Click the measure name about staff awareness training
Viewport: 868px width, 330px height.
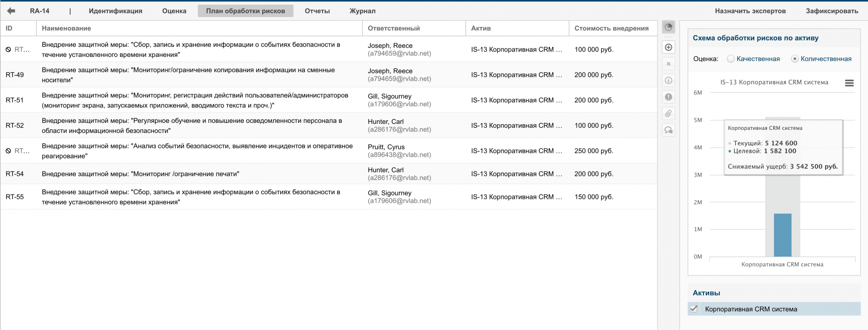tap(192, 125)
